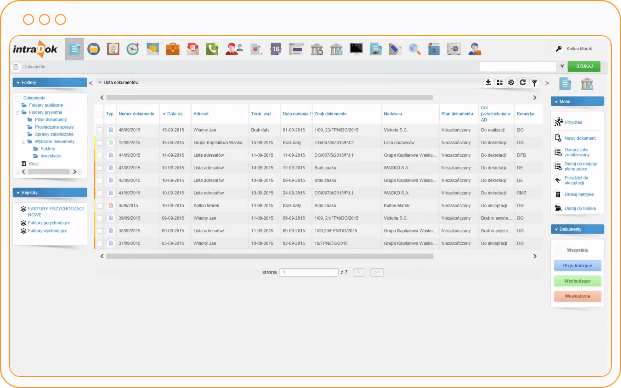This screenshot has height=388, width=621.
Task: Select Kosz in the folder tree
Action: (34, 164)
